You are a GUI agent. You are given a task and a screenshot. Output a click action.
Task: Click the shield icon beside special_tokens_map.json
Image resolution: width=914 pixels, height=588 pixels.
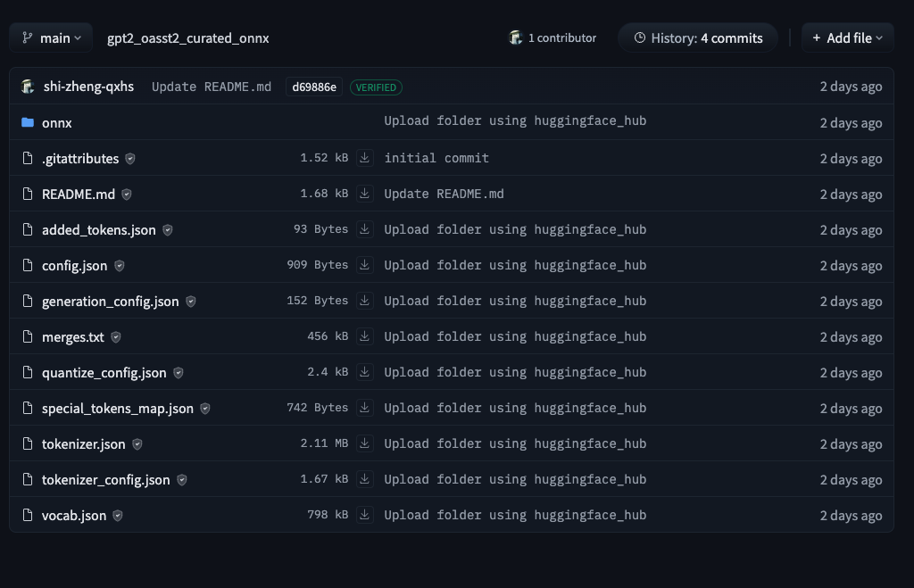click(205, 409)
